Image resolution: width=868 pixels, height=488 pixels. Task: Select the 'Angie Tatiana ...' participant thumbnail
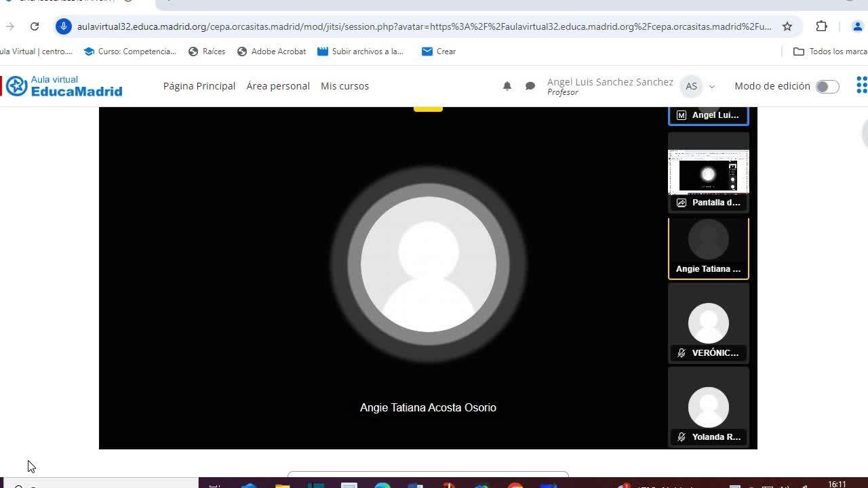[x=709, y=248]
